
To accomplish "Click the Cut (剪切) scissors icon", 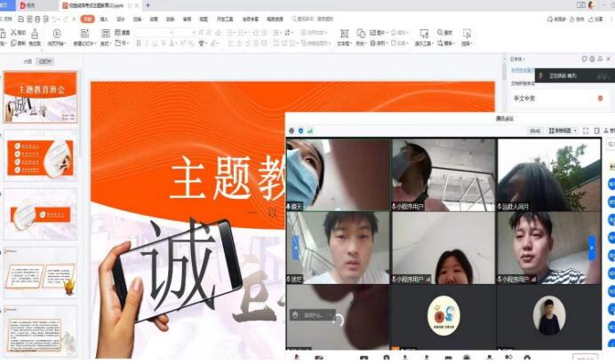I will pos(18,33).
